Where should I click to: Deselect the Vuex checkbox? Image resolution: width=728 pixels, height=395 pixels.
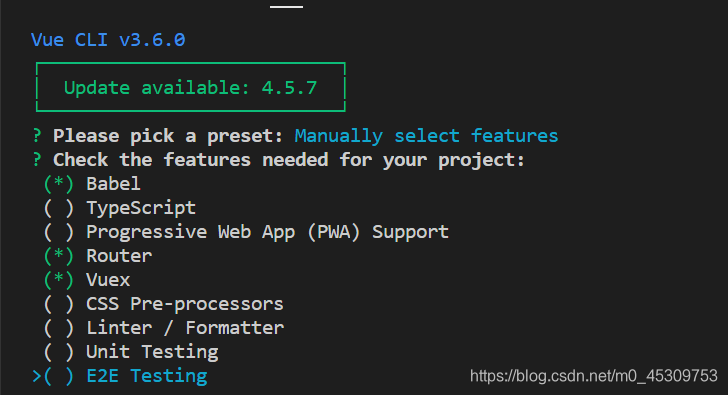click(x=59, y=280)
